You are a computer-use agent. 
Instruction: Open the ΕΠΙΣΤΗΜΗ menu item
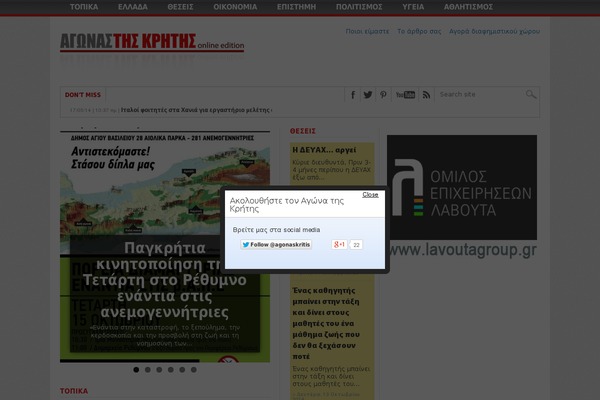(297, 7)
